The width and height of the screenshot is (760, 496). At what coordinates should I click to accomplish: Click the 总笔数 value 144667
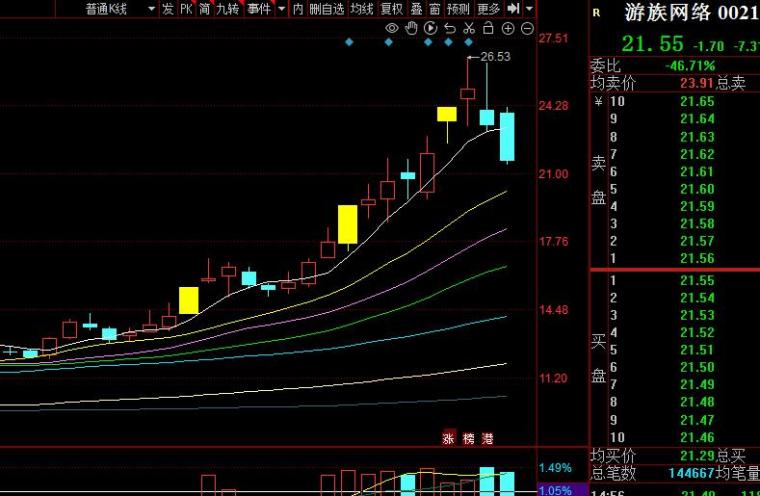[691, 473]
